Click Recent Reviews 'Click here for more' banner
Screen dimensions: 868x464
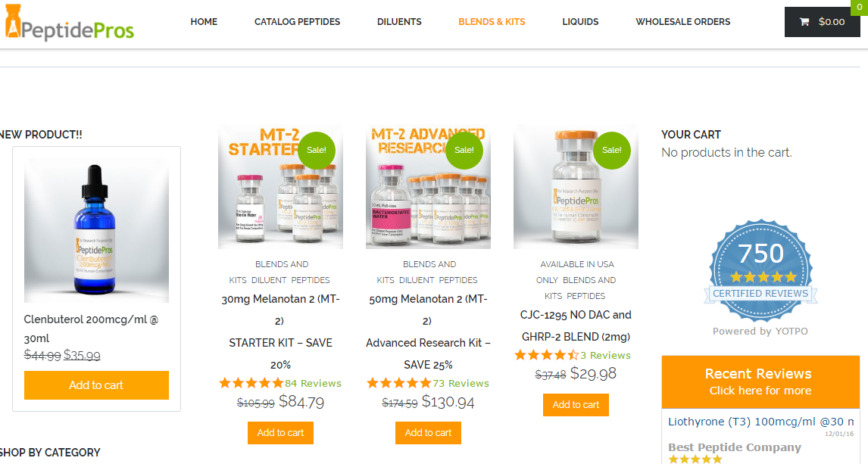click(760, 382)
